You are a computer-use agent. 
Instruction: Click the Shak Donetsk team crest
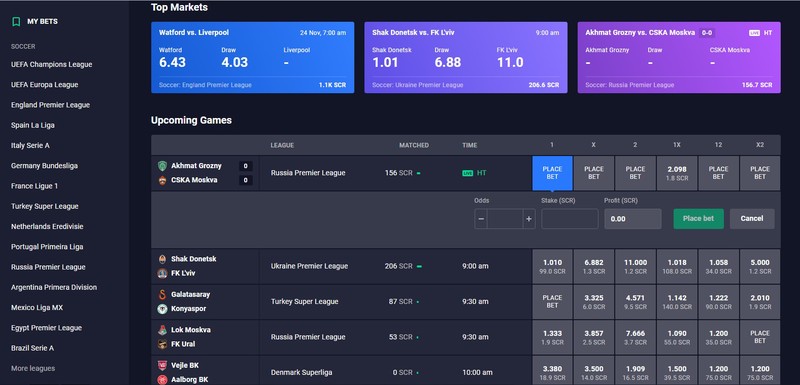[162, 259]
